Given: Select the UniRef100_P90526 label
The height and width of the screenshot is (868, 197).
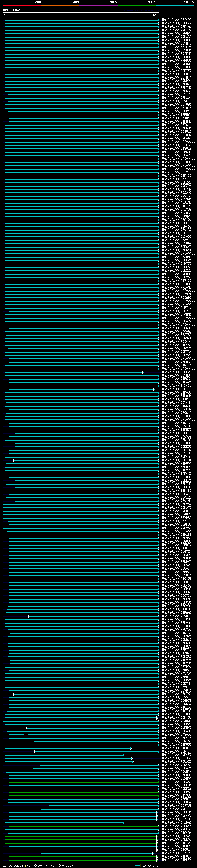Looking at the screenshot, I should tap(176, 772).
